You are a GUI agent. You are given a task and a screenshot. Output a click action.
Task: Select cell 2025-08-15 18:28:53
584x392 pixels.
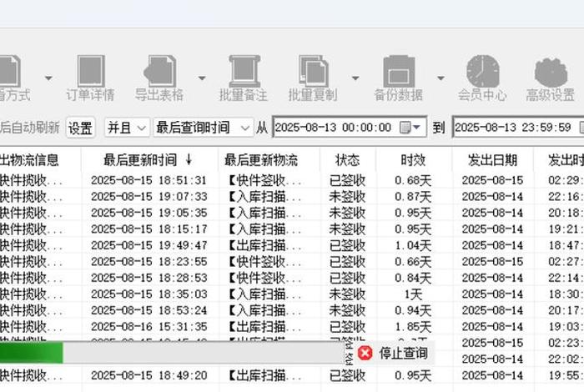tap(149, 278)
